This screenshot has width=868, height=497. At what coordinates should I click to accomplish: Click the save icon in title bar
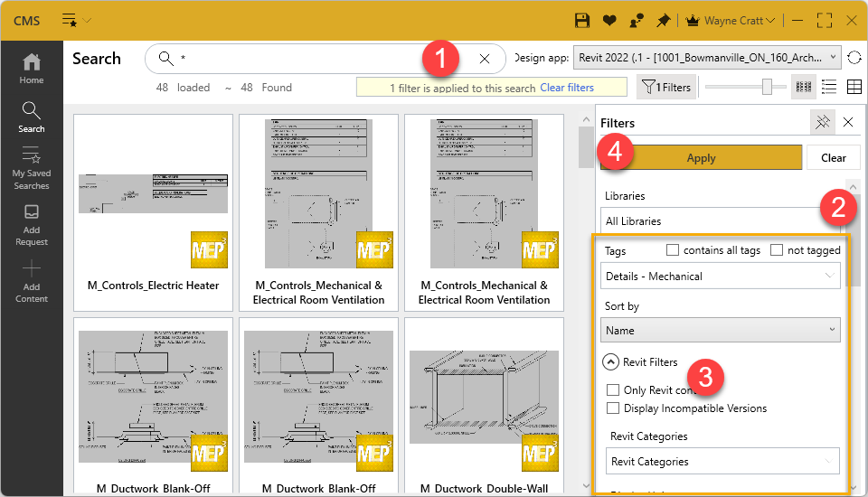583,20
